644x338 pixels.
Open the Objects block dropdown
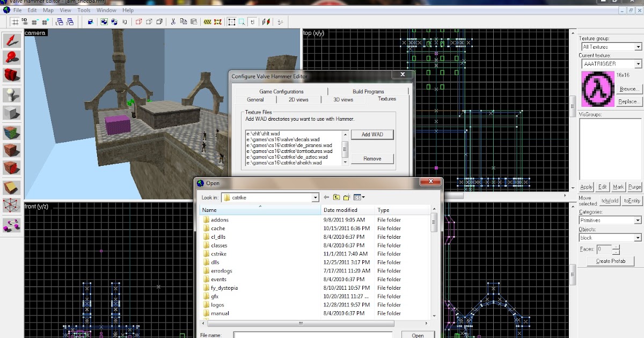(638, 237)
